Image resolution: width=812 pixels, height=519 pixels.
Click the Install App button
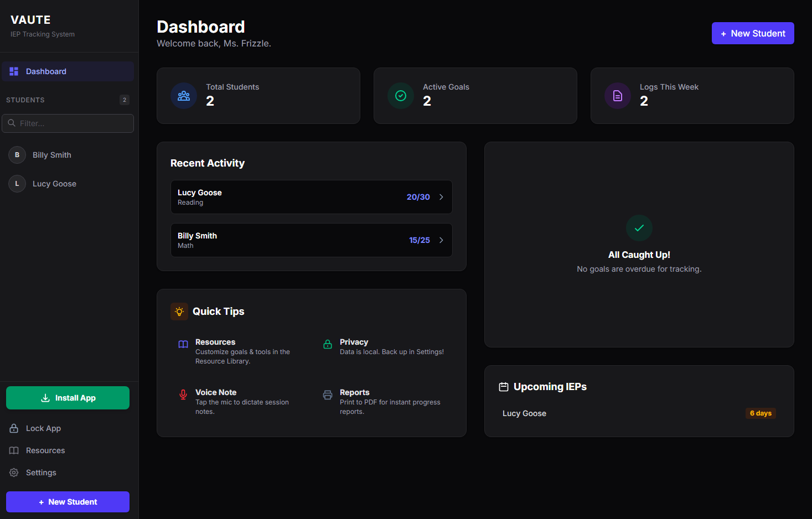68,397
